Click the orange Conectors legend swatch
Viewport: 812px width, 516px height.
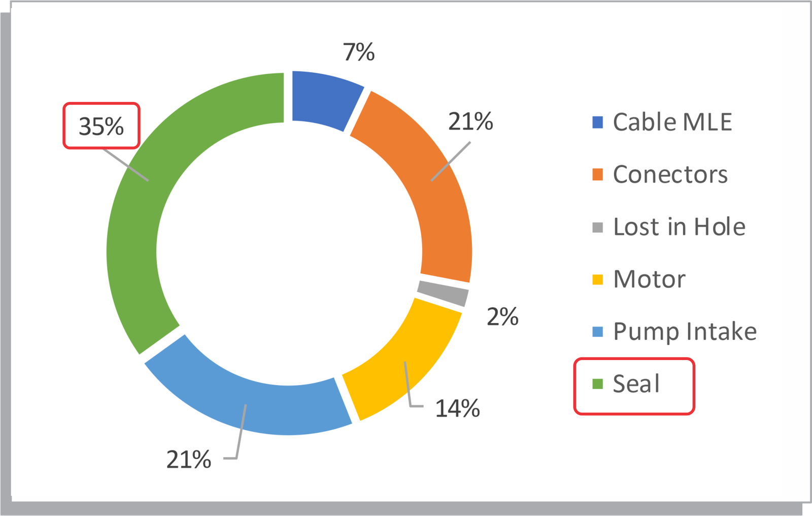coord(598,175)
